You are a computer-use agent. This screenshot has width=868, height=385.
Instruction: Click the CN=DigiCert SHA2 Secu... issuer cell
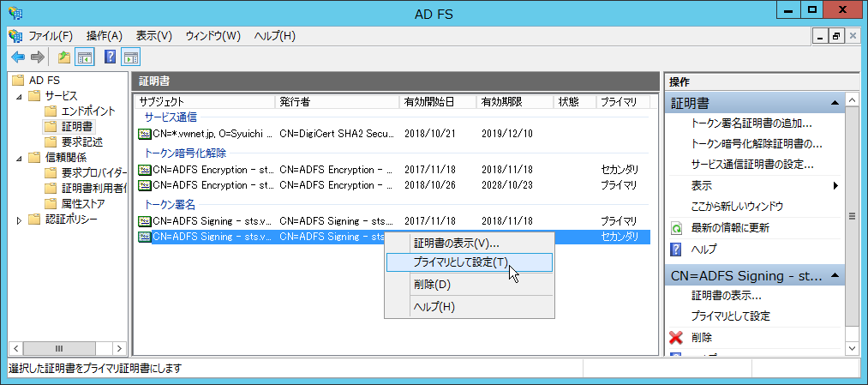coord(337,134)
